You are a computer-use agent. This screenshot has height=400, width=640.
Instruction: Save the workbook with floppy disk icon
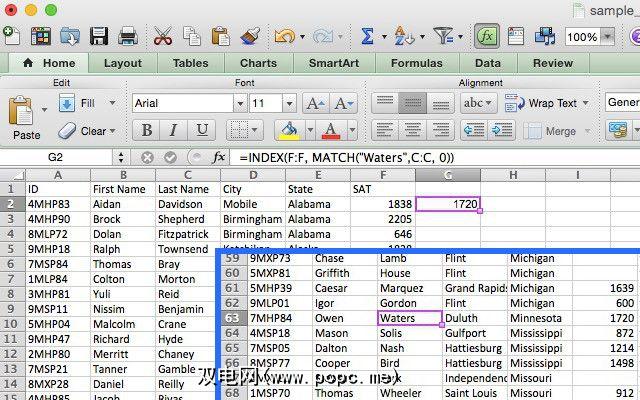[x=99, y=36]
